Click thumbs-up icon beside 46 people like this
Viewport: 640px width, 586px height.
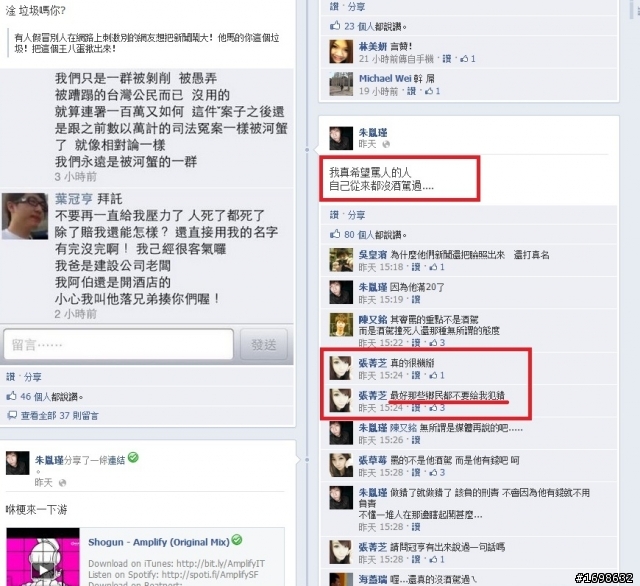11,396
